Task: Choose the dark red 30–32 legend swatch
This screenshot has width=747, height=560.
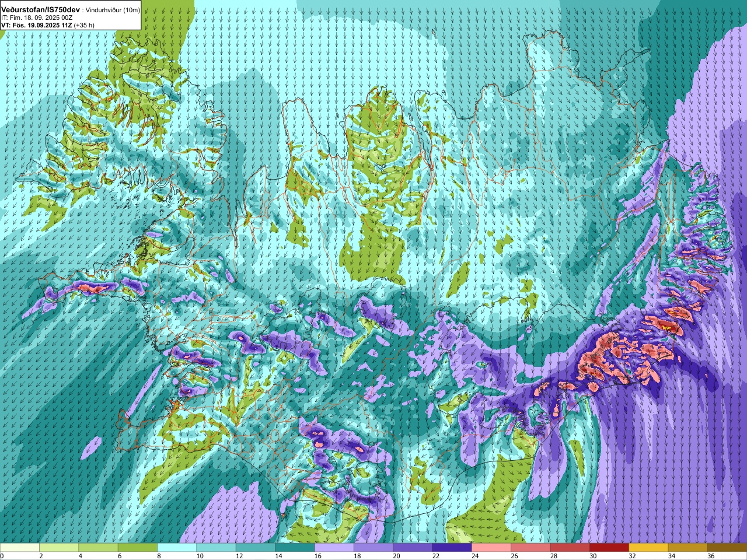Action: click(609, 548)
